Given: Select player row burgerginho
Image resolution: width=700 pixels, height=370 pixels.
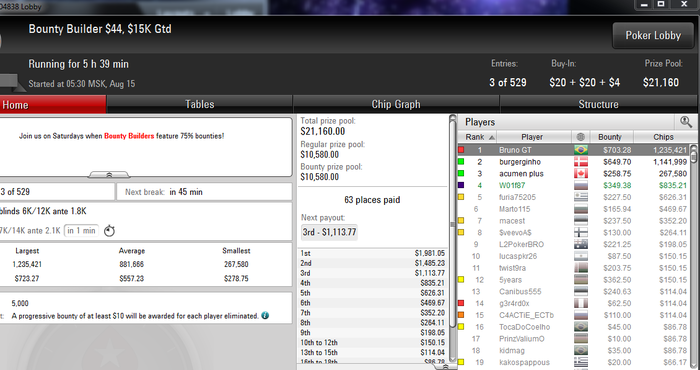Looking at the screenshot, I should 573,162.
